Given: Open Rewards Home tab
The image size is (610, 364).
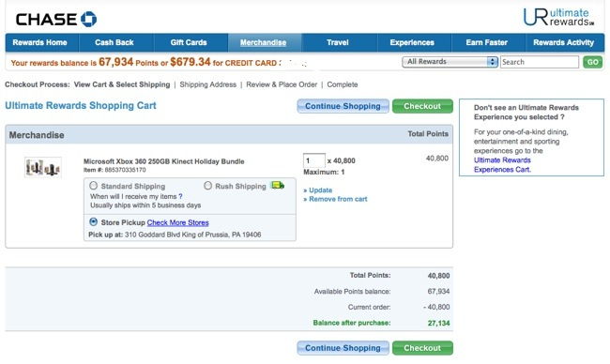Looking at the screenshot, I should click(x=40, y=42).
